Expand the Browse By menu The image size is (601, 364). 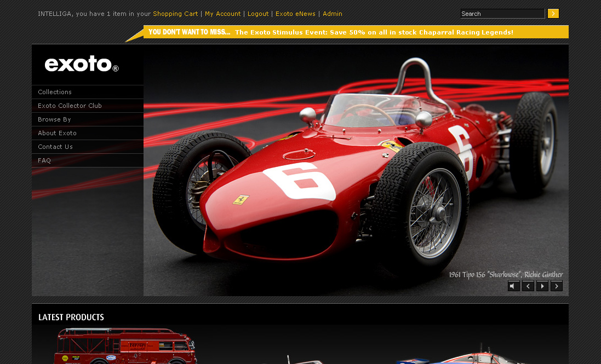tap(54, 119)
